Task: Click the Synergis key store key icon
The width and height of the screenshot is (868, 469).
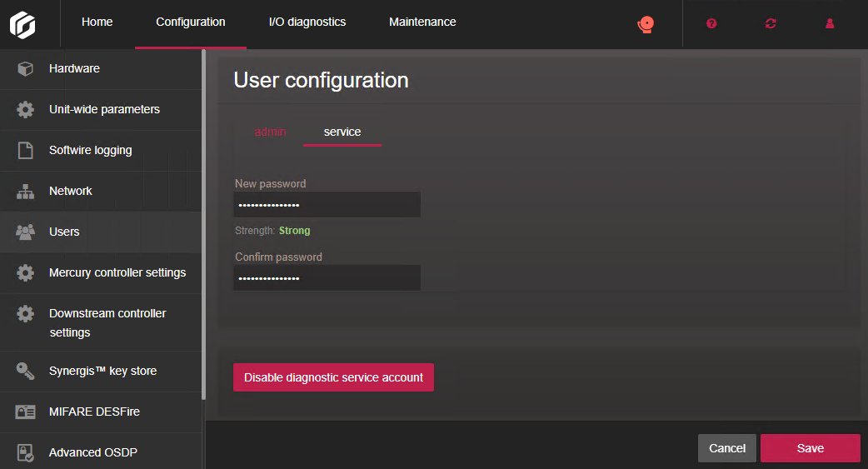Action: 25,371
